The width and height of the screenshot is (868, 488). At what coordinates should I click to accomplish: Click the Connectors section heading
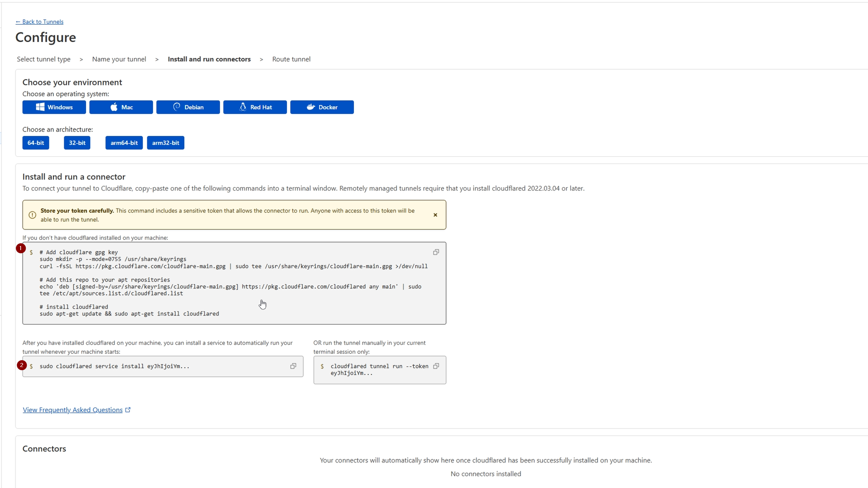44,449
